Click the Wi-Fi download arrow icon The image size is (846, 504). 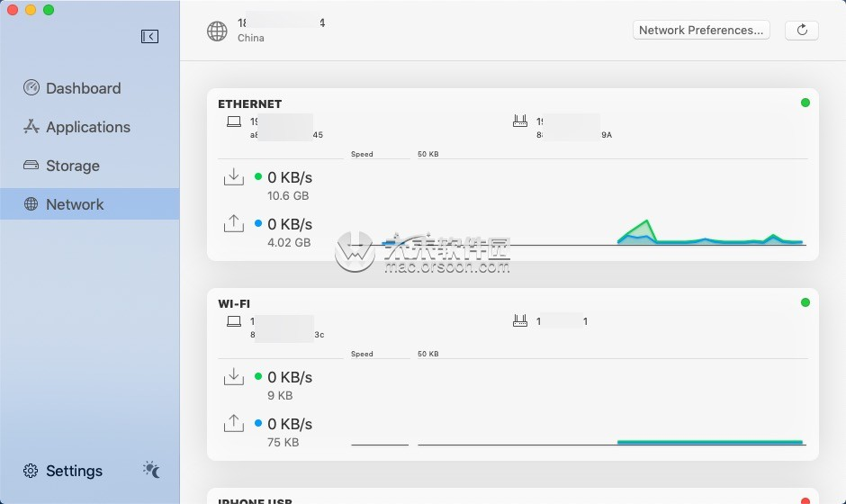(234, 377)
